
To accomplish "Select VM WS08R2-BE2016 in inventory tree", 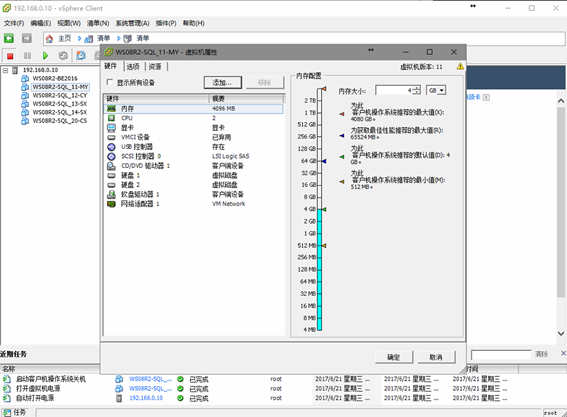I will 55,78.
